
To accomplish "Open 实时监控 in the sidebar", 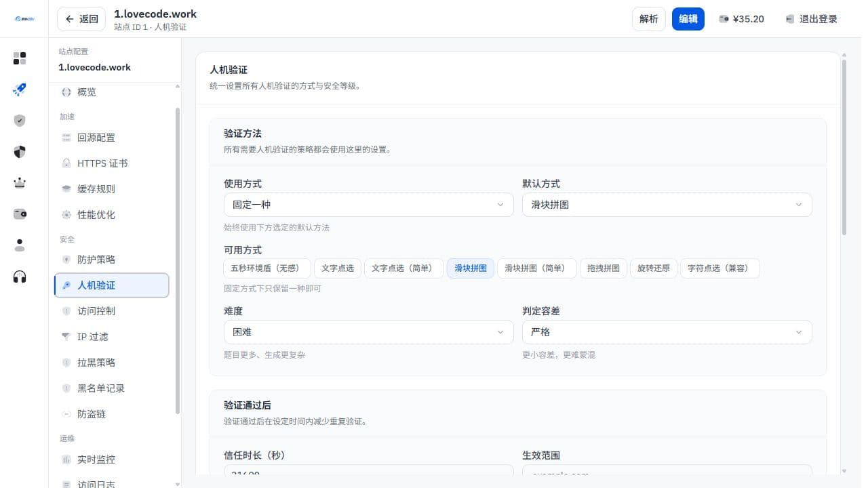I will pos(112,460).
